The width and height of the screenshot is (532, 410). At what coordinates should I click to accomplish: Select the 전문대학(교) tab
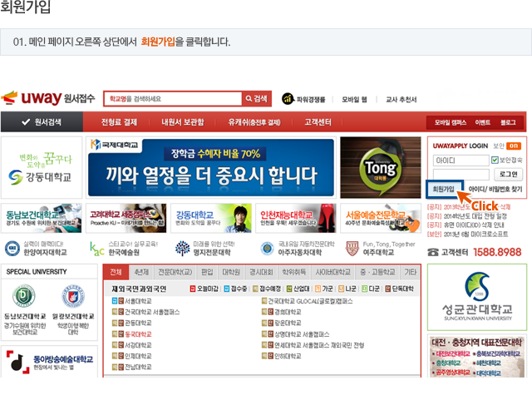pyautogui.click(x=175, y=272)
